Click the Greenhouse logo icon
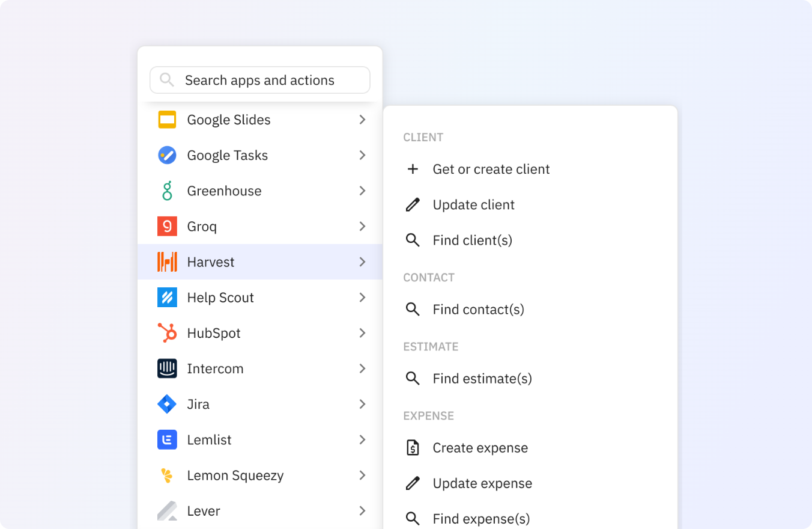The height and width of the screenshot is (529, 812). tap(167, 191)
